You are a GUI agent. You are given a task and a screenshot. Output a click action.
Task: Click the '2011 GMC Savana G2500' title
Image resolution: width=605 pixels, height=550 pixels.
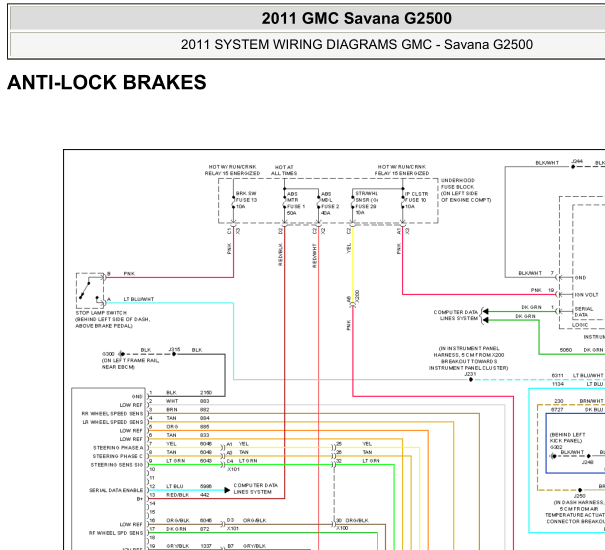point(357,18)
